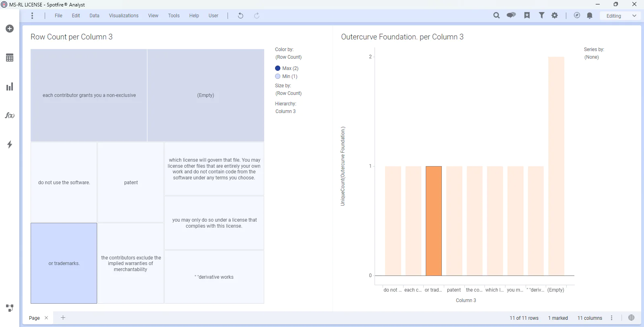
Task: Open the Tools menu
Action: (174, 16)
